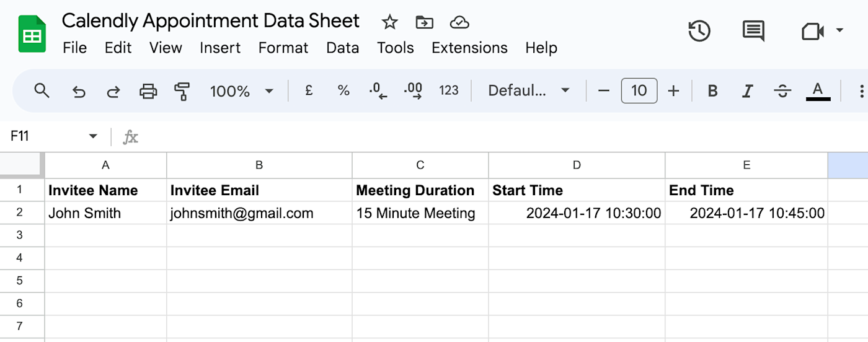Select column D header
This screenshot has height=342, width=868.
point(577,165)
